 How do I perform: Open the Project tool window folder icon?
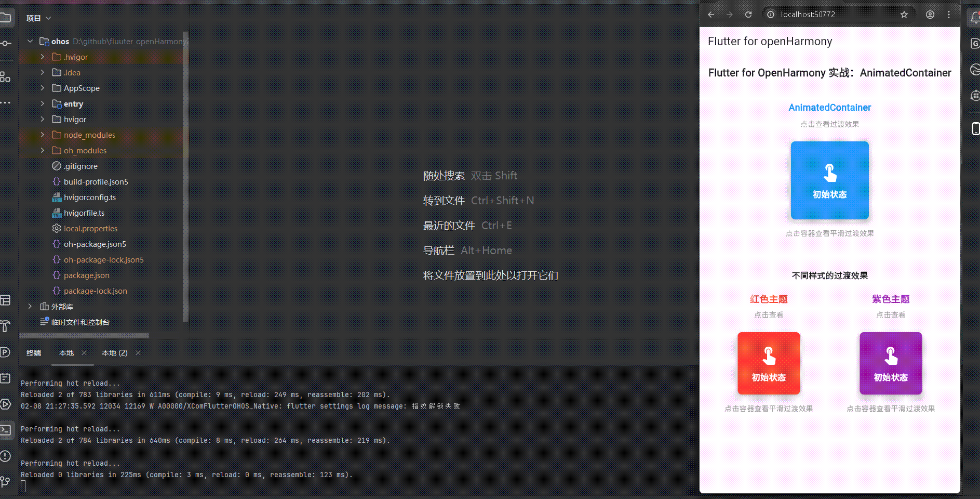coord(6,18)
